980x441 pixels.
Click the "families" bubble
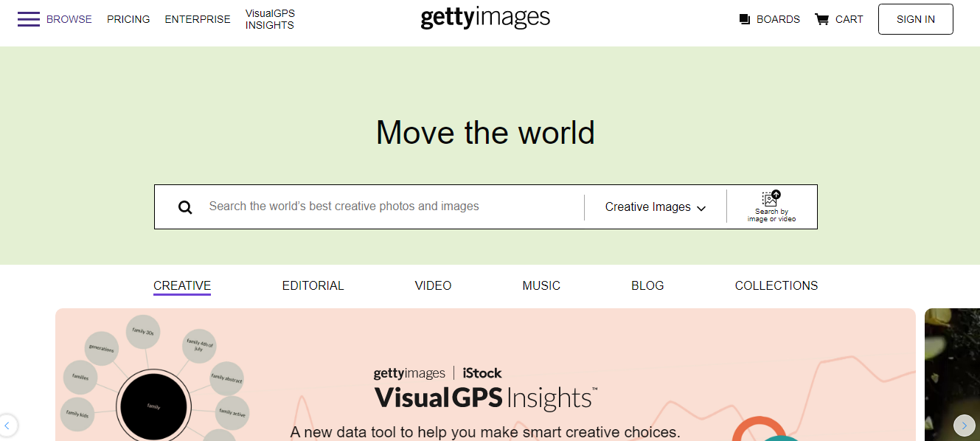[x=80, y=378]
